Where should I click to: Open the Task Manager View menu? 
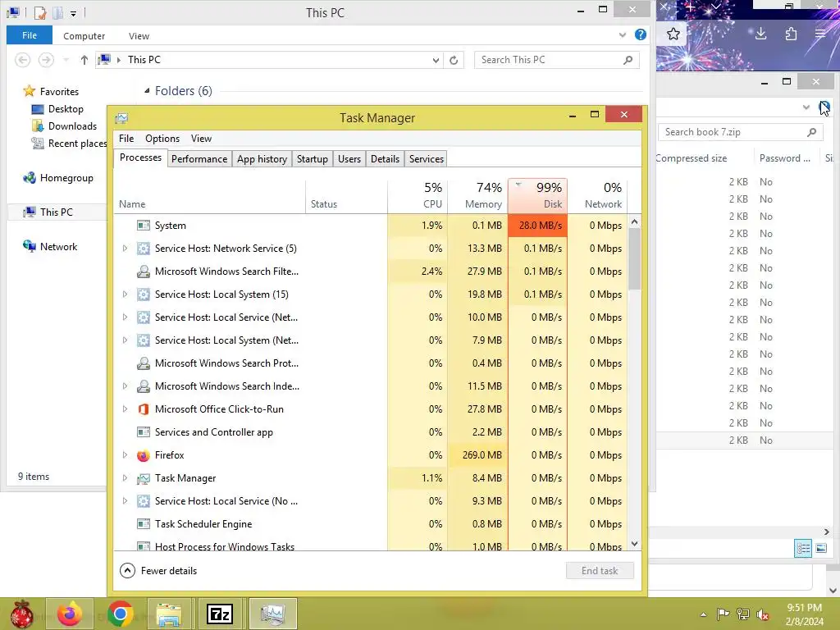202,139
